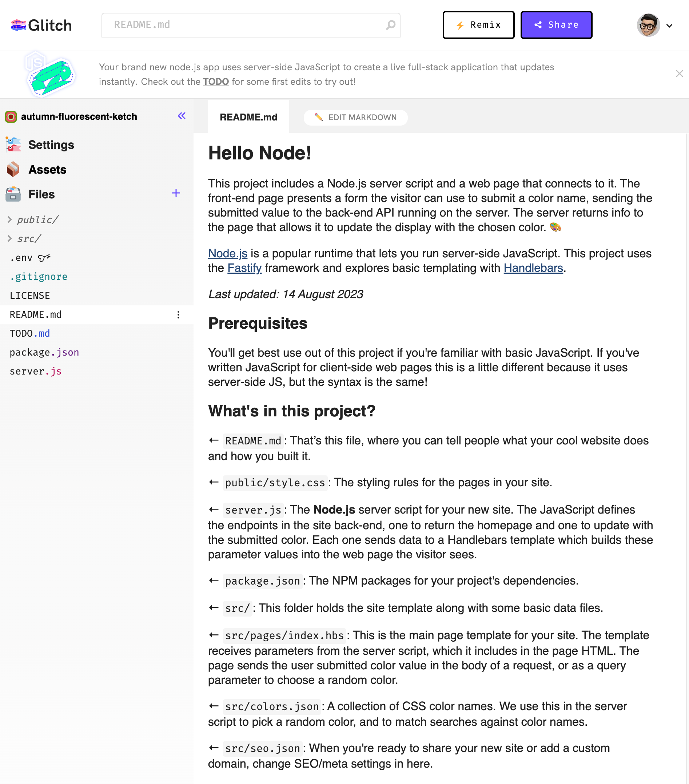This screenshot has height=784, width=689.
Task: Open the .gitignore file
Action: coord(39,277)
